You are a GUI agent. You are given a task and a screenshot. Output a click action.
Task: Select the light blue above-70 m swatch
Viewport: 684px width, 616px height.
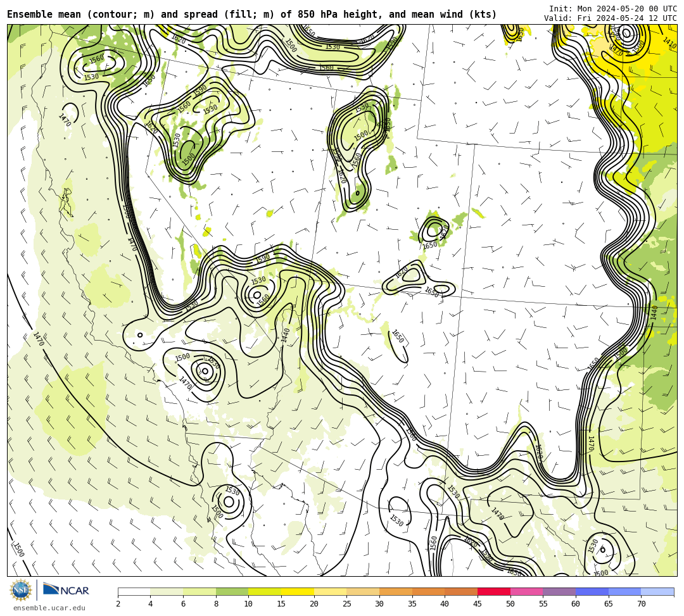(657, 591)
